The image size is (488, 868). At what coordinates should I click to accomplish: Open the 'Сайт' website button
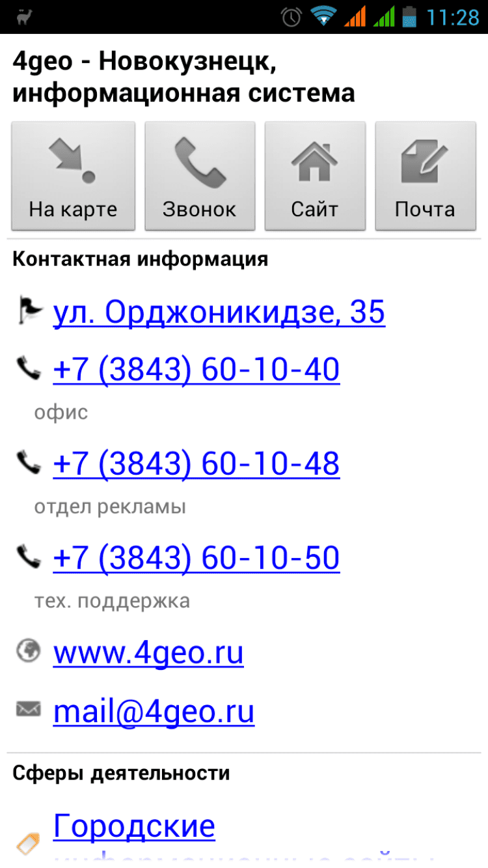coord(315,176)
